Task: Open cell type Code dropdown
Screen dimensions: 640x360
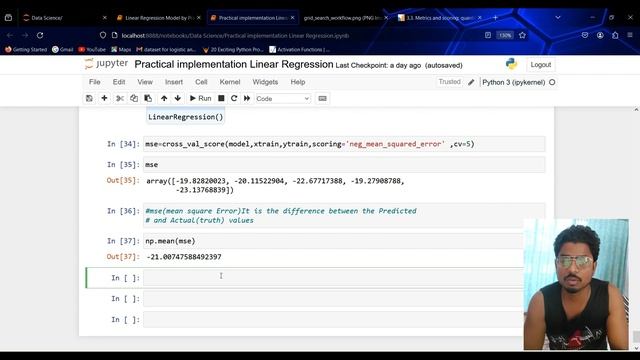Action: (x=282, y=99)
